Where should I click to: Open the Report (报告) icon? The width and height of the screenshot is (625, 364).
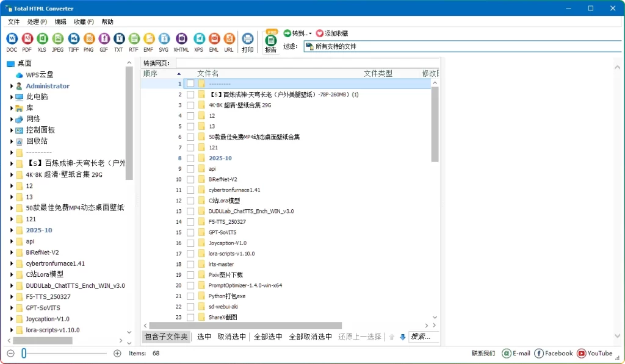271,41
